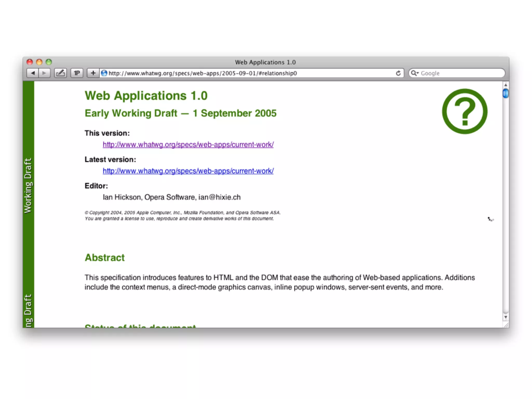Open the This version whatwg link
The image size is (532, 399).
[188, 145]
